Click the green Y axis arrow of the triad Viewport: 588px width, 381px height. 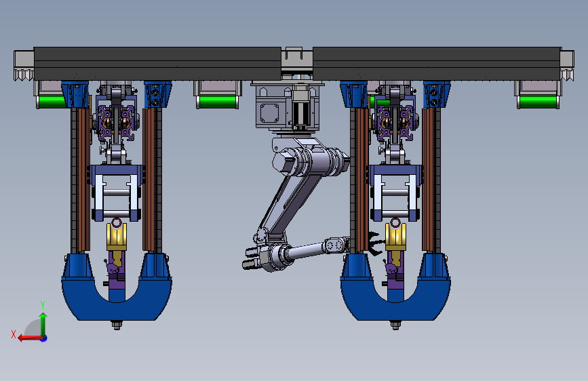pos(43,324)
